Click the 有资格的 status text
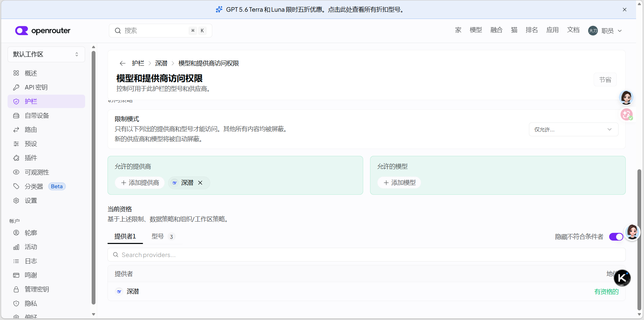Viewport: 644px width, 320px height. point(606,292)
